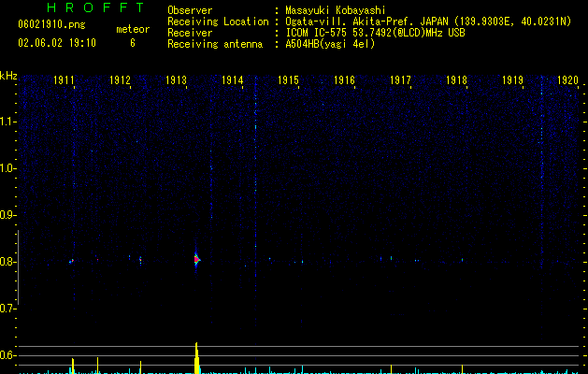
Task: Click the 0.8 kHz frequency label
Action: pos(7,262)
